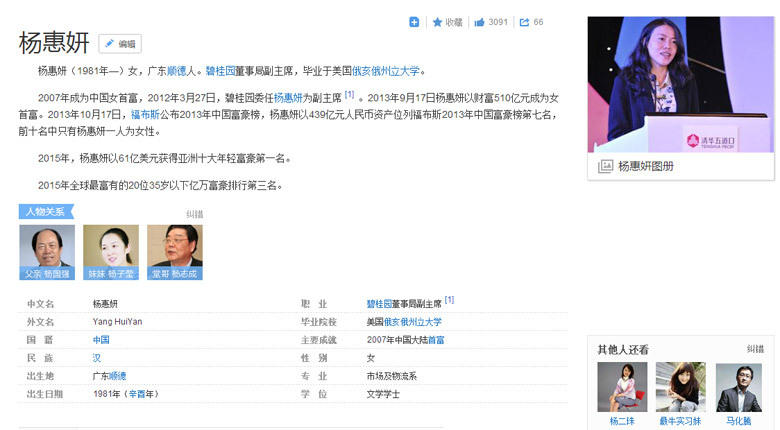Click the thumbs-up like icon showing 3091
Viewport: 780px width, 430px height.
(480, 22)
